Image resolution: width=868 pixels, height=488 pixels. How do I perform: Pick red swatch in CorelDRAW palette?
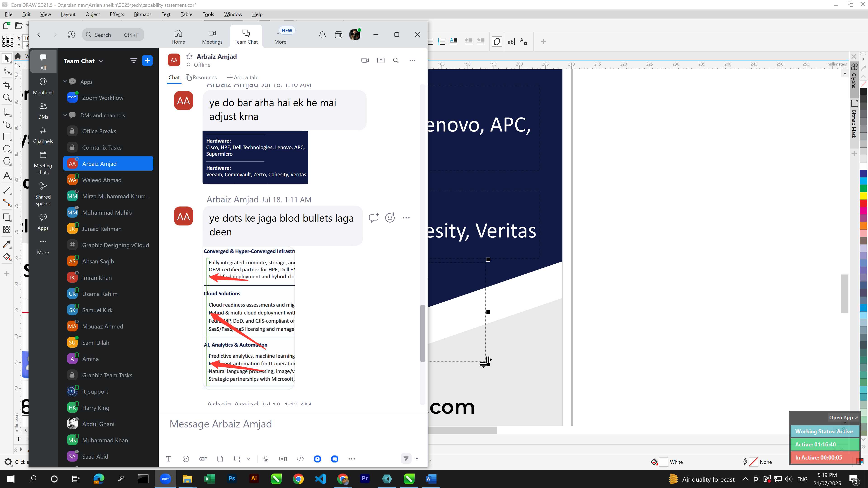pos(864,203)
